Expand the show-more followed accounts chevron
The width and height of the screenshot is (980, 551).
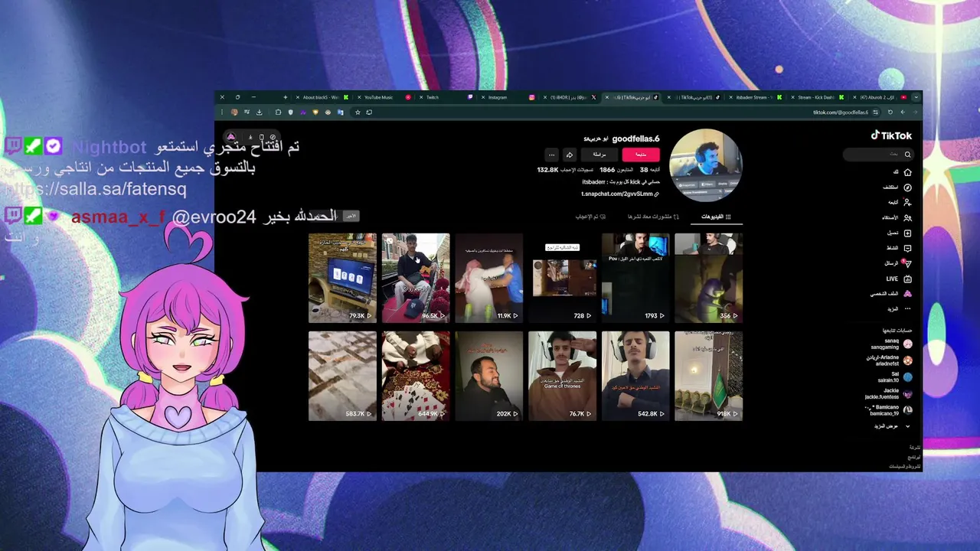(x=908, y=426)
